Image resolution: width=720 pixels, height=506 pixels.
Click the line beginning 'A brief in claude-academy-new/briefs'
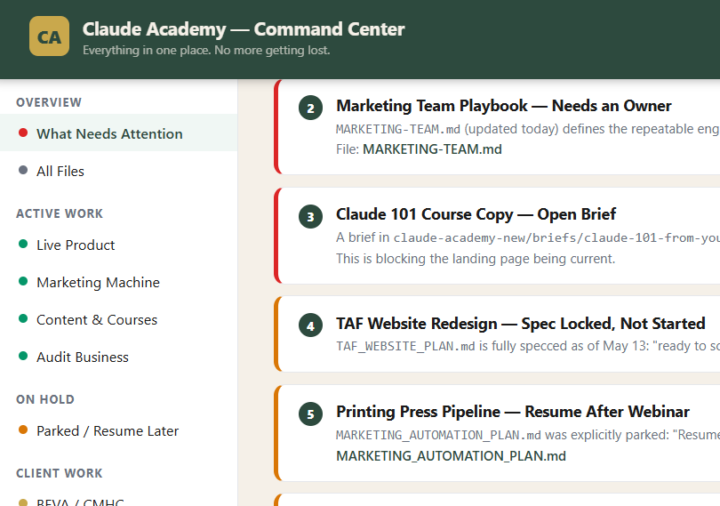click(528, 237)
